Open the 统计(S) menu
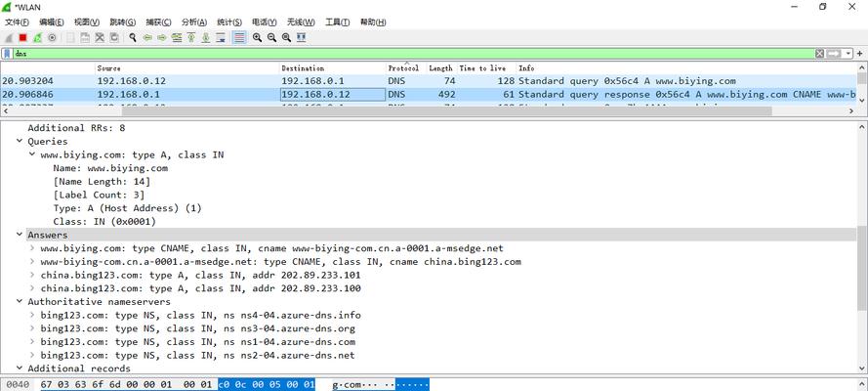 [x=229, y=22]
